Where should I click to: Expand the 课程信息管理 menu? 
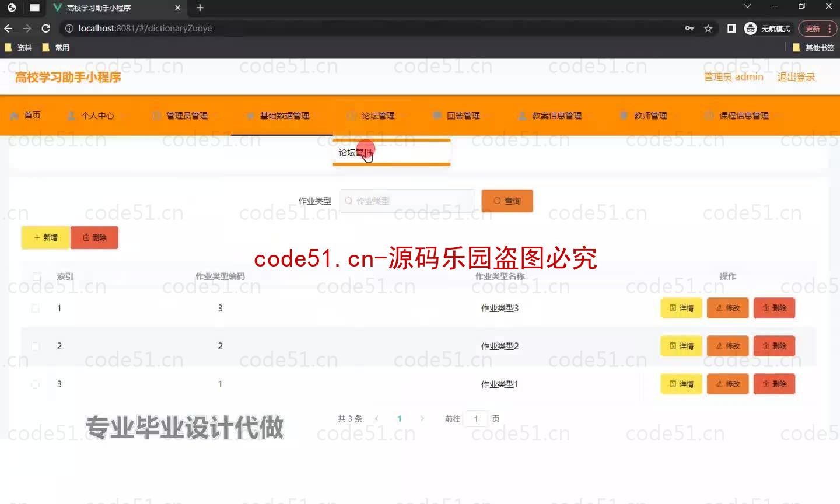pos(737,116)
